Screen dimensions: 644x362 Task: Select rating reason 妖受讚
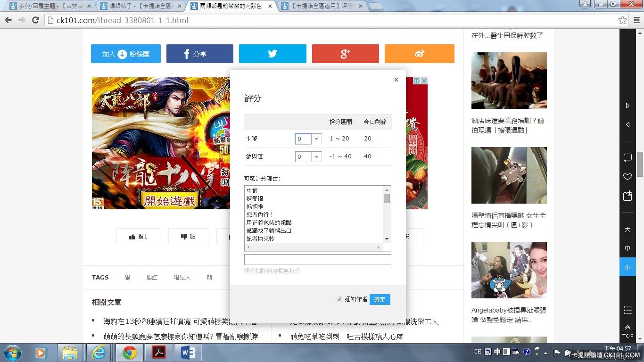[255, 199]
